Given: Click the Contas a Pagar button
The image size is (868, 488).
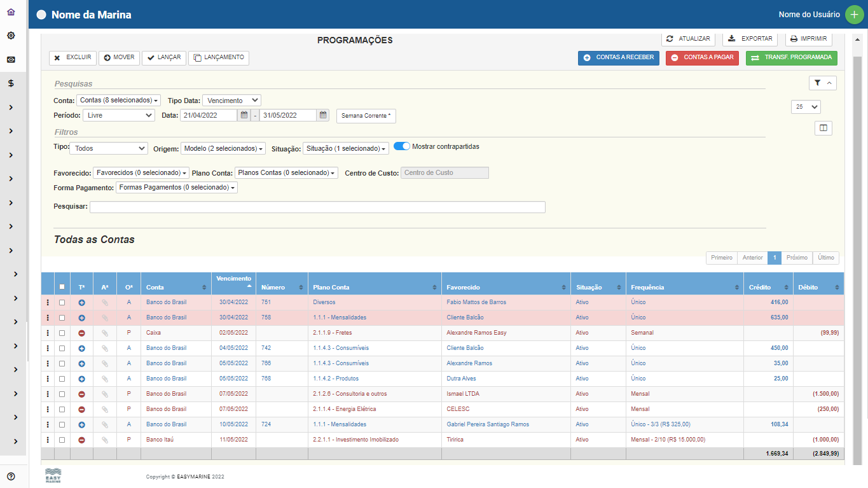Looking at the screenshot, I should [x=702, y=58].
